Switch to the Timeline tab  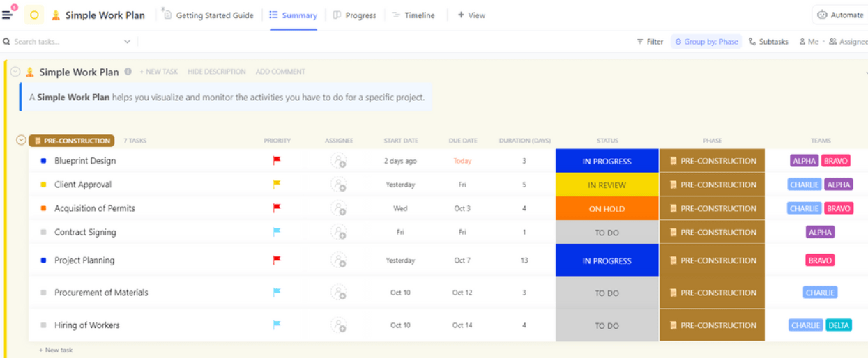(413, 15)
